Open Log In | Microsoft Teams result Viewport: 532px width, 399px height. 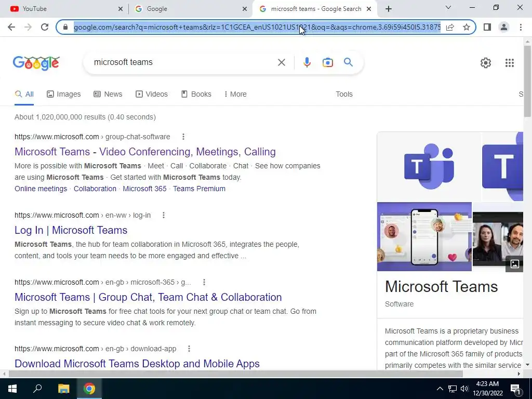71,230
